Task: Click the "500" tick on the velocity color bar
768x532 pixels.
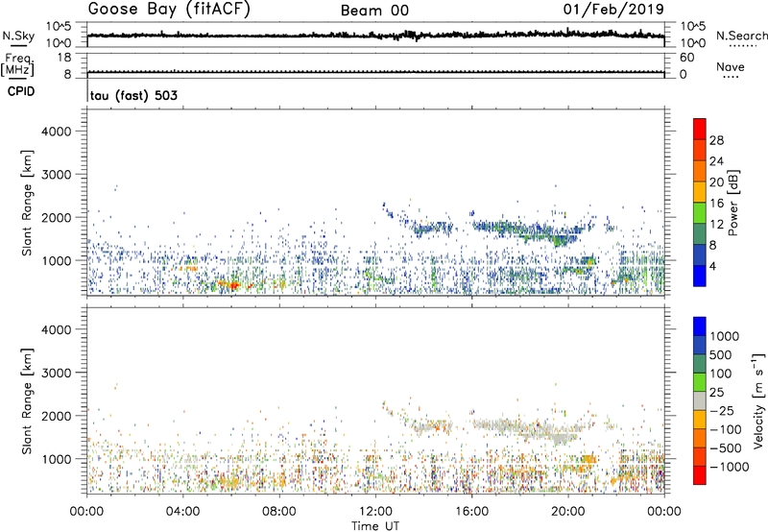Action: tap(721, 354)
